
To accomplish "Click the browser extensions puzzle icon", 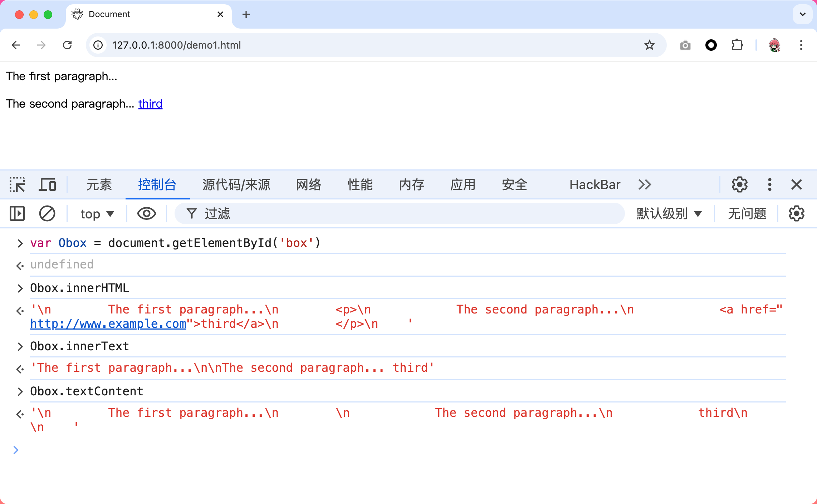I will [737, 45].
